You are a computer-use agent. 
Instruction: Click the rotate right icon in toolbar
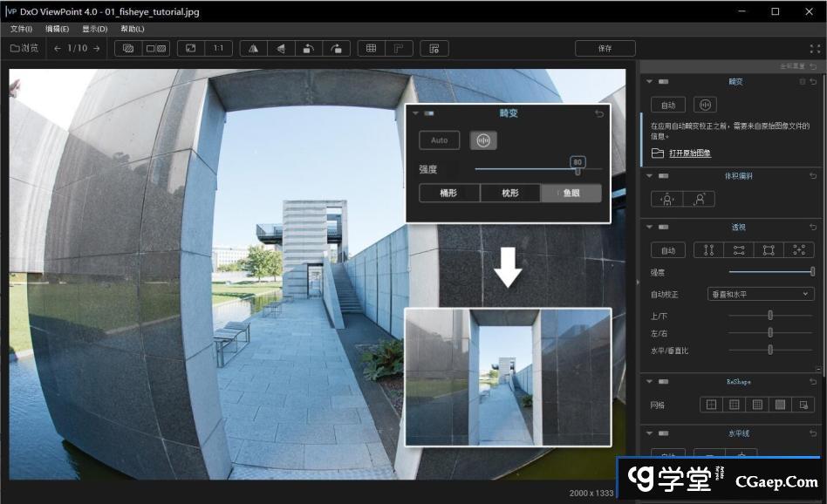coord(336,49)
